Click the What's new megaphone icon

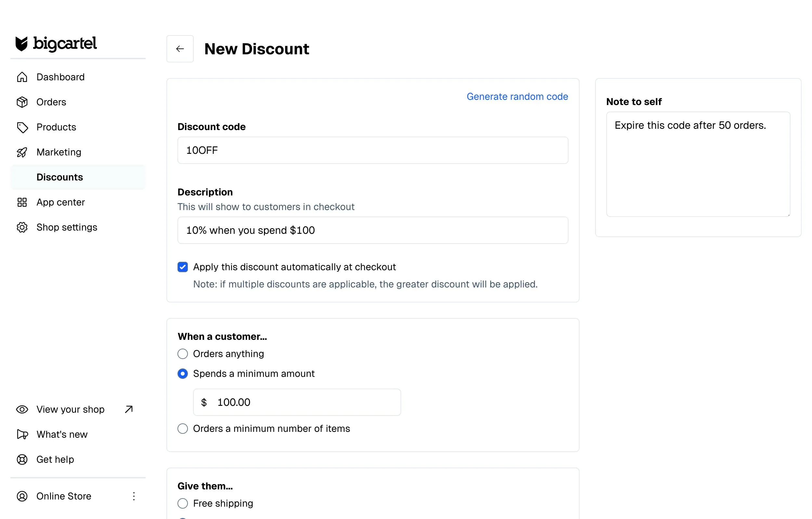tap(22, 434)
